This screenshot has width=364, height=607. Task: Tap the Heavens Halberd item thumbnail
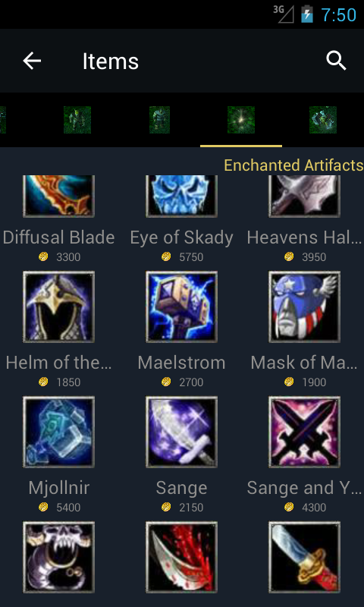click(304, 197)
